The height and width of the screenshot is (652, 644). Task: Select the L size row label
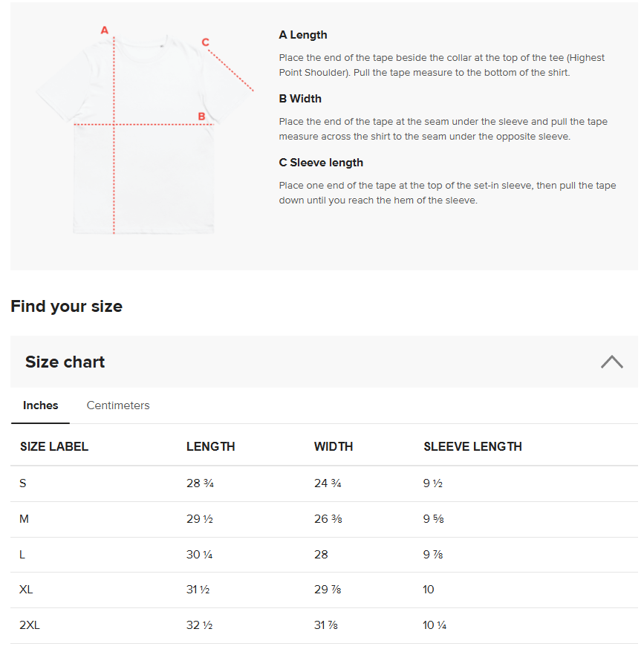pos(23,554)
